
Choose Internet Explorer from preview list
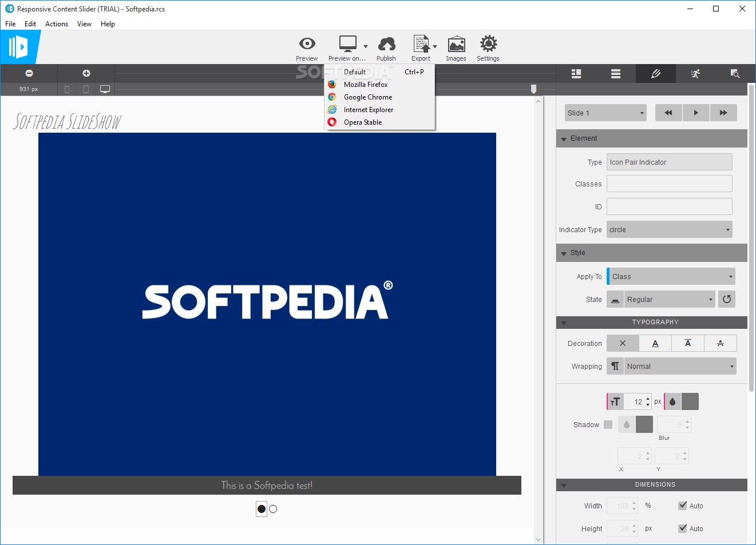[379, 110]
